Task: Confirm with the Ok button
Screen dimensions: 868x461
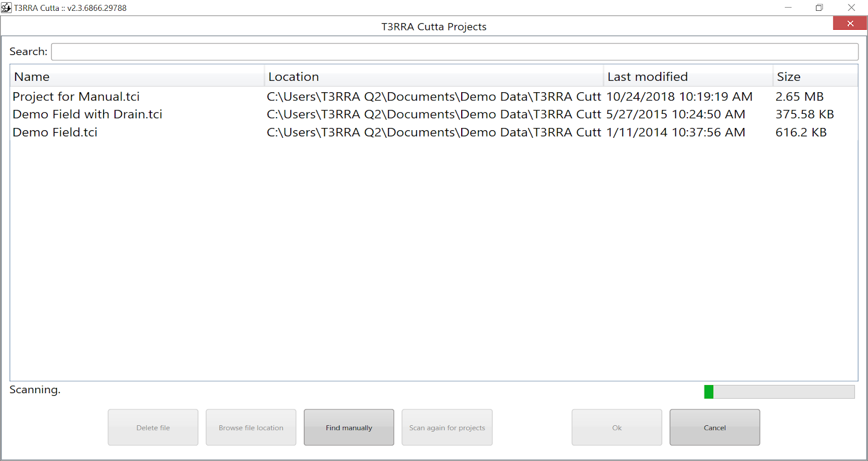Action: [617, 427]
